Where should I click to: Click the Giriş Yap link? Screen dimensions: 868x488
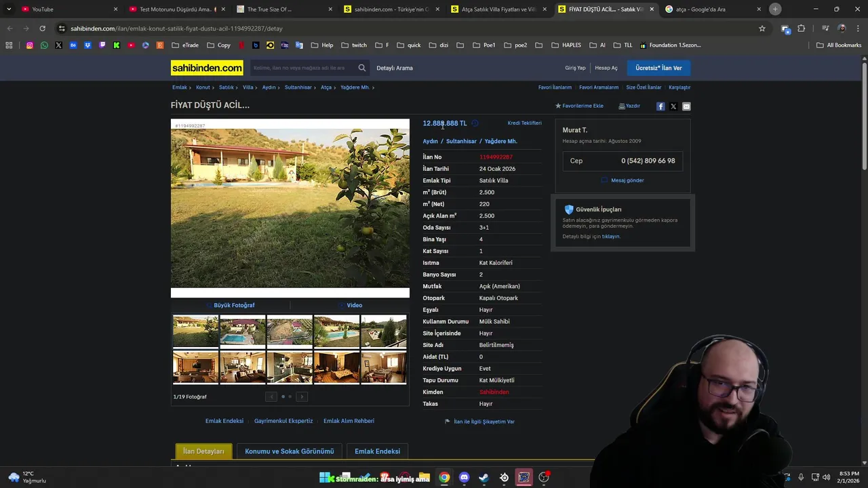tap(575, 68)
